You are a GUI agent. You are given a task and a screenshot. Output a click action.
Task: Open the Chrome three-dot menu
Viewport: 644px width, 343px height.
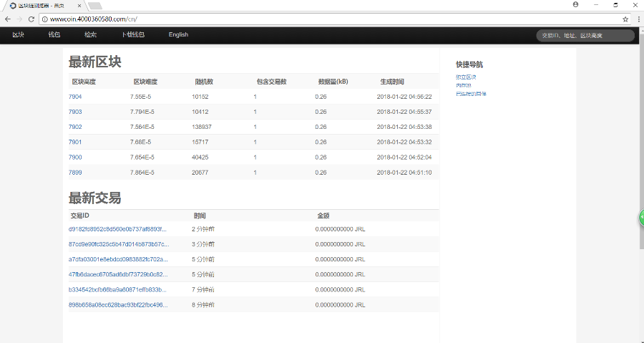tap(639, 19)
